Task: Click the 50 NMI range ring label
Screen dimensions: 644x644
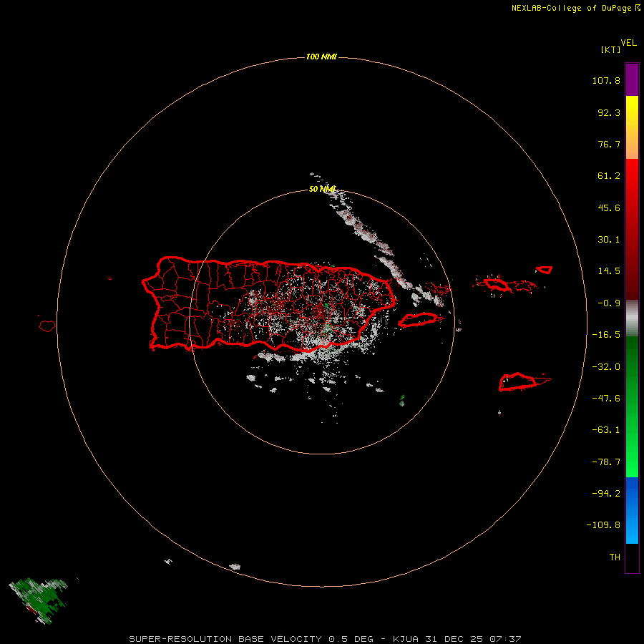Action: point(322,189)
